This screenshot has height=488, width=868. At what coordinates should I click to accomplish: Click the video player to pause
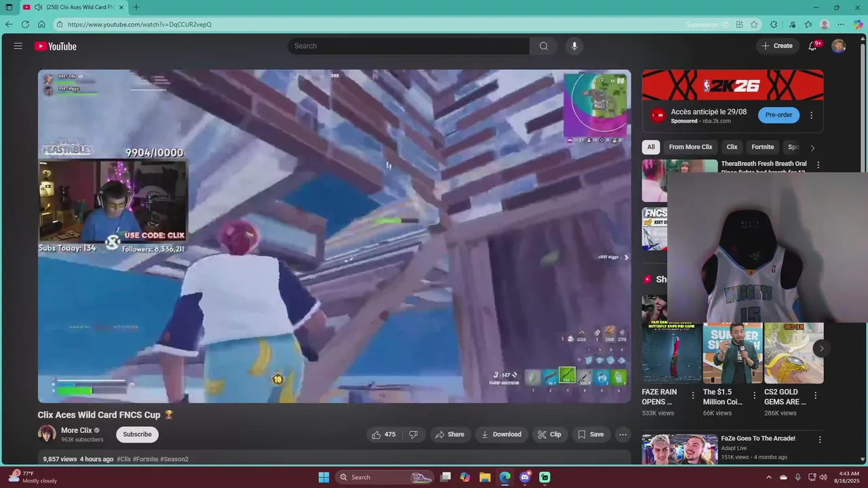[334, 236]
